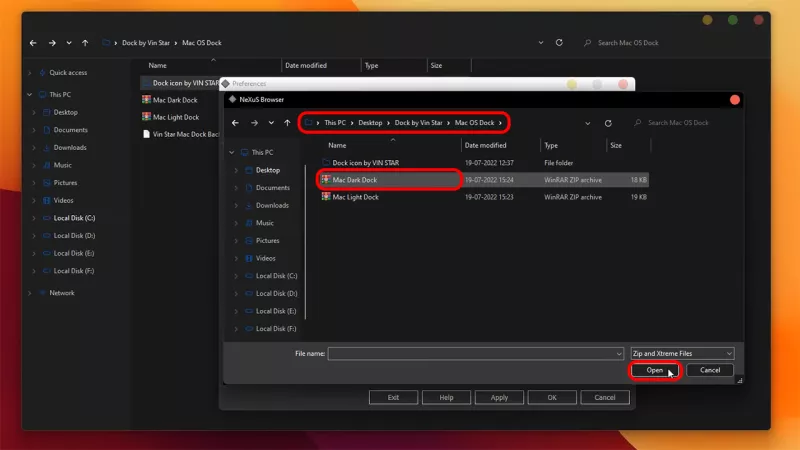Click Cancel in Preferences window
The image size is (800, 450).
point(605,397)
